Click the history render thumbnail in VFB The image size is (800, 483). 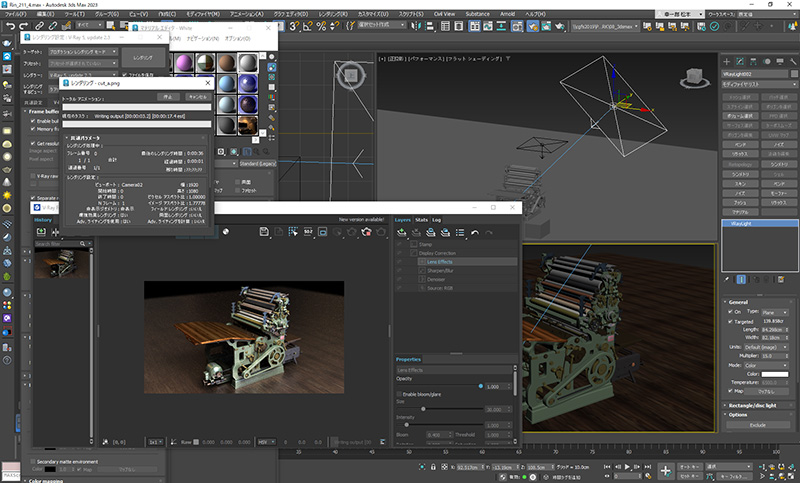coord(61,264)
